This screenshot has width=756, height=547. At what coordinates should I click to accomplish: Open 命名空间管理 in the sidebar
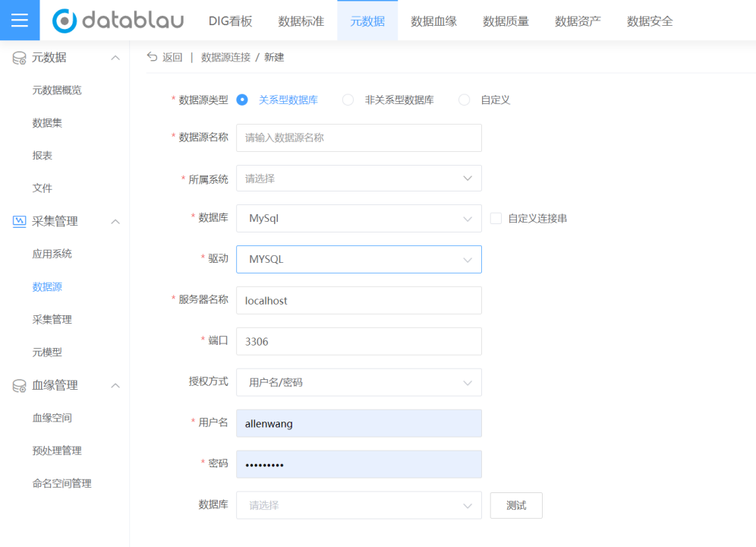point(61,484)
